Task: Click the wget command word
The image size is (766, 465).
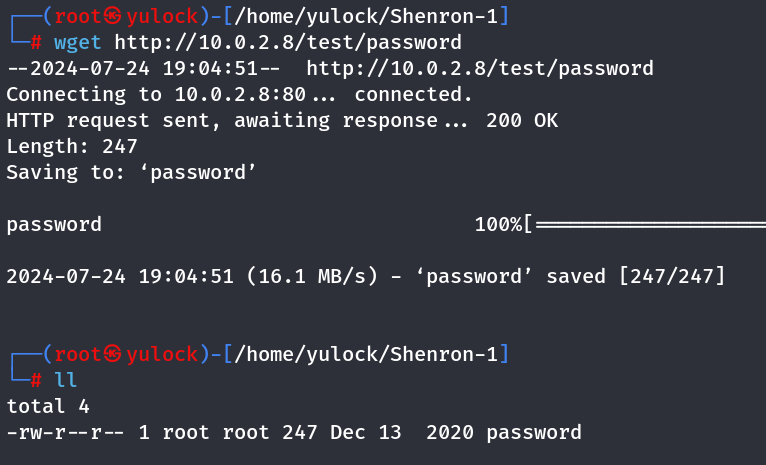Action: coord(78,42)
